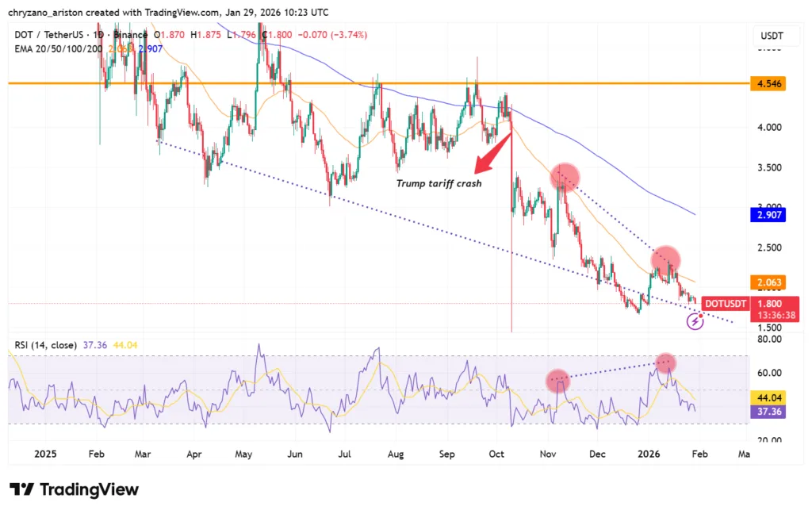The image size is (812, 514).
Task: Open the Binance exchange selector
Action: pos(129,35)
